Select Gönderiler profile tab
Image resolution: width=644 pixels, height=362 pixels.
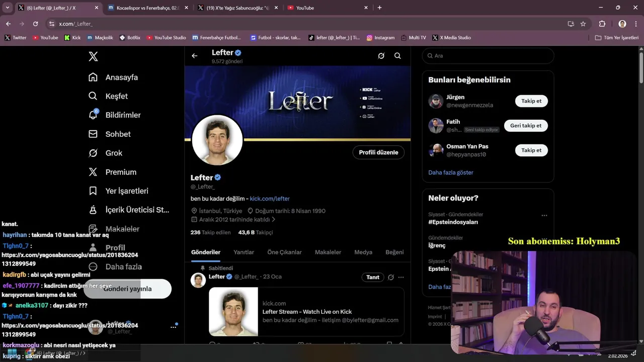click(206, 252)
